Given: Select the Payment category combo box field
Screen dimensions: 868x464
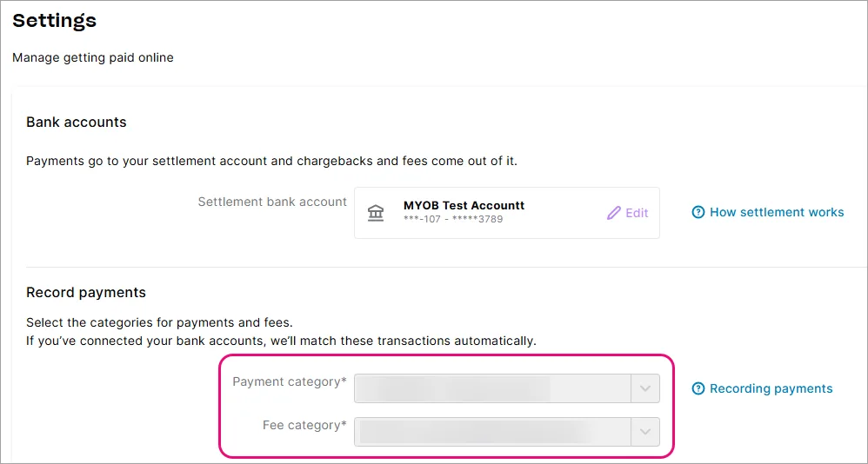Looking at the screenshot, I should point(506,388).
